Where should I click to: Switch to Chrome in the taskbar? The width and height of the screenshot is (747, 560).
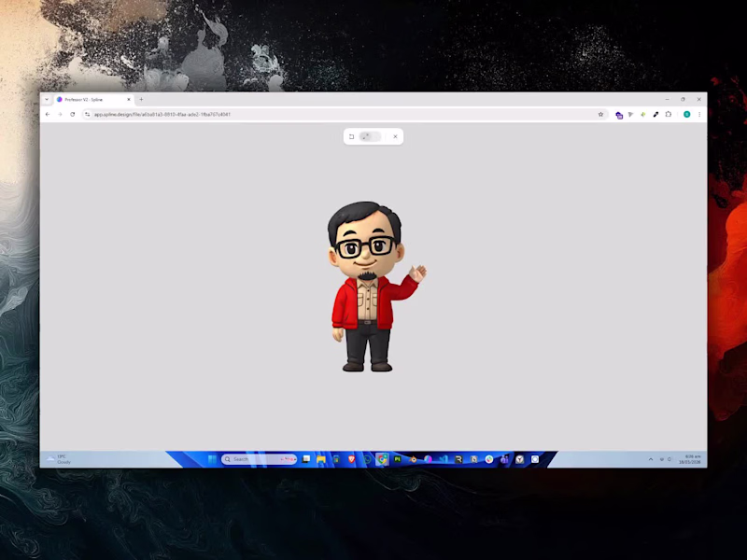(382, 459)
